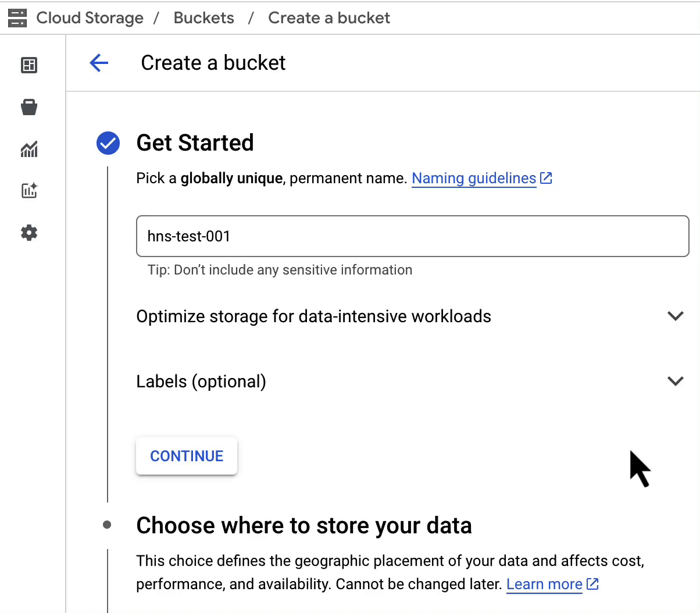Screen dimensions: 700x613
Task: Focus the bucket name field containing hns-test-001
Action: (x=412, y=236)
